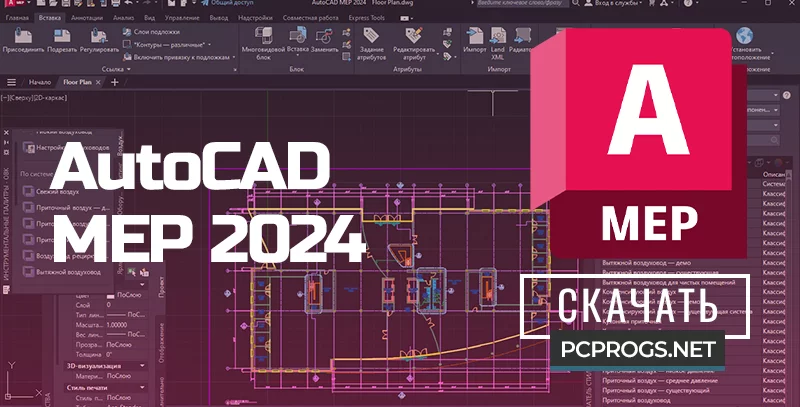Switch to the Управление ribbon tab
Screen dimensions: 800x407
[x=182, y=18]
